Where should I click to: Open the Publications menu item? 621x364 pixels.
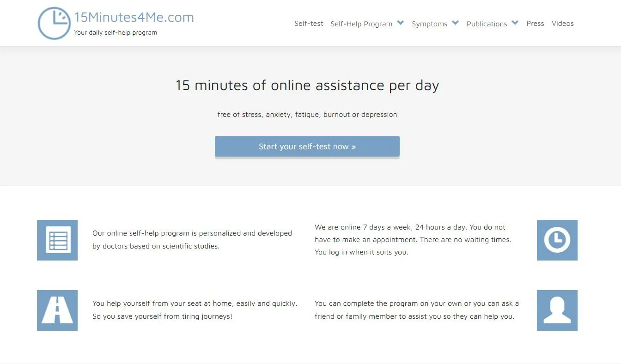487,24
